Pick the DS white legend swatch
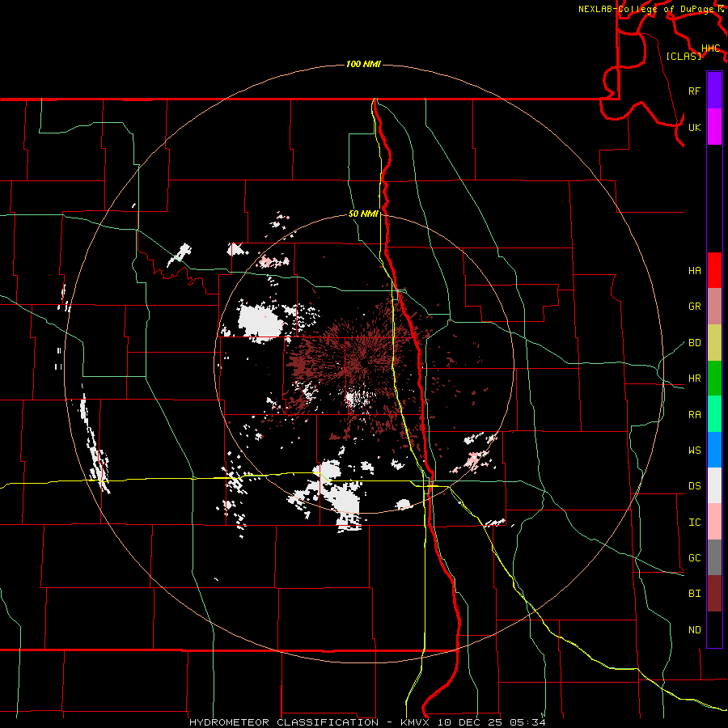This screenshot has width=728, height=728. 714,485
